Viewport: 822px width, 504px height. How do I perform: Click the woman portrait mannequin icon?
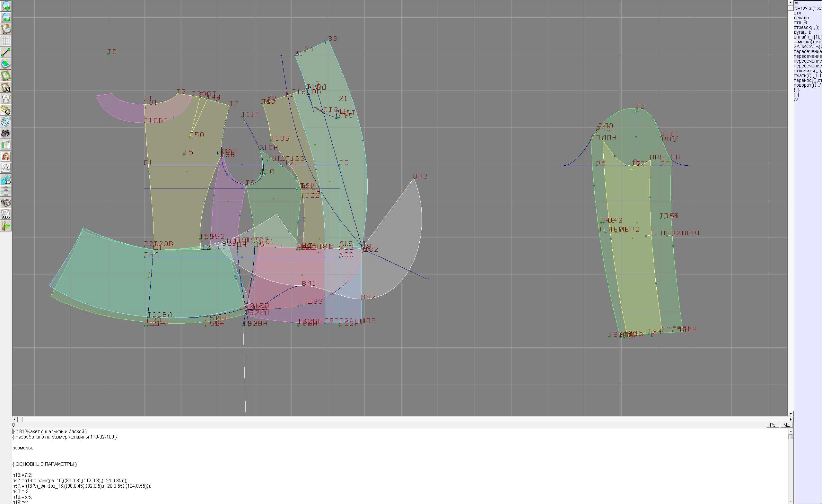pos(6,156)
